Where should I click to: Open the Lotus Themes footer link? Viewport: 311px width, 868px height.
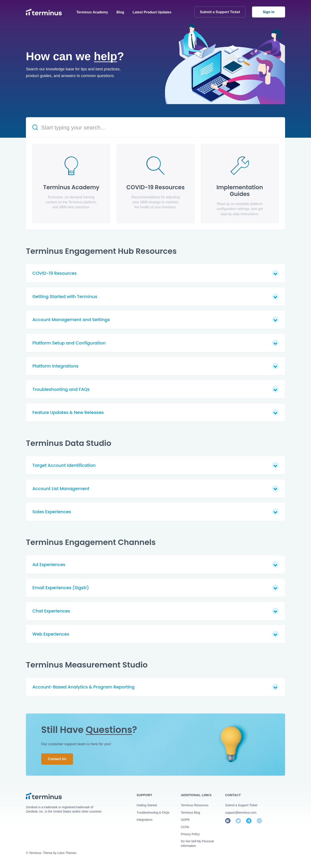pyautogui.click(x=67, y=853)
